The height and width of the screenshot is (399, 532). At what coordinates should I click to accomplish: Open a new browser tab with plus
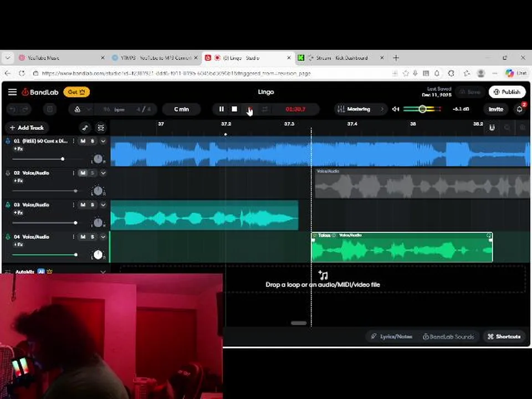coord(396,58)
